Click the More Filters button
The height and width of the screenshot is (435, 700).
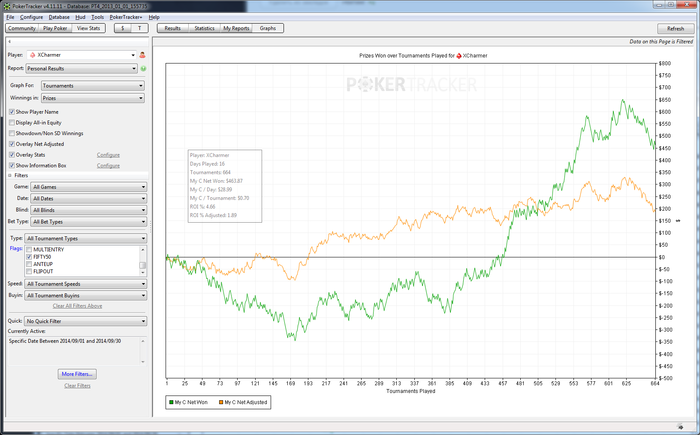point(77,374)
